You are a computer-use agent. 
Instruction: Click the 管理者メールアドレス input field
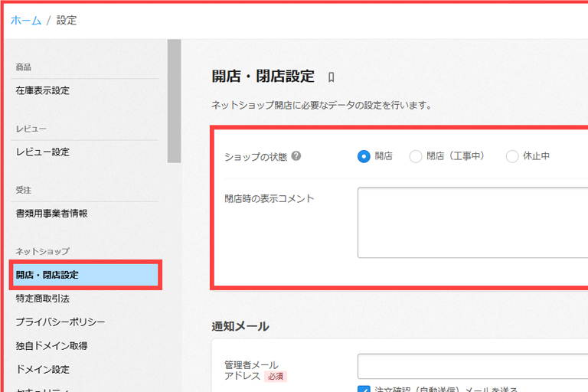click(472, 366)
